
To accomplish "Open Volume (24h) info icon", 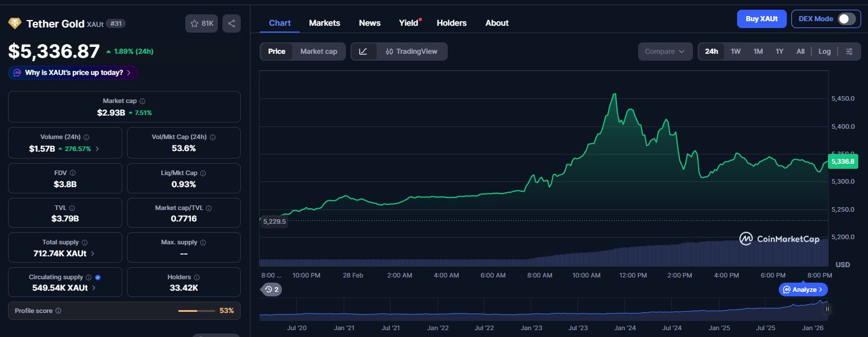I will 86,137.
